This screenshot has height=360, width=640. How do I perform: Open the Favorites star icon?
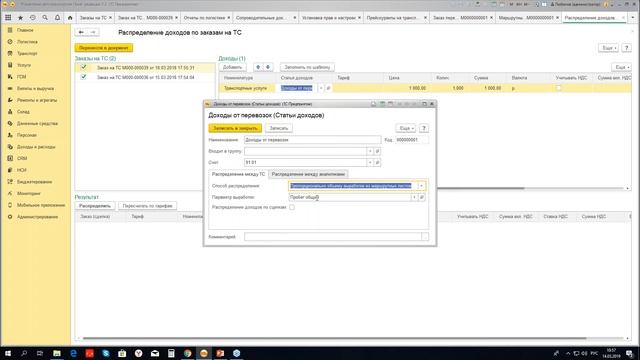click(20, 18)
